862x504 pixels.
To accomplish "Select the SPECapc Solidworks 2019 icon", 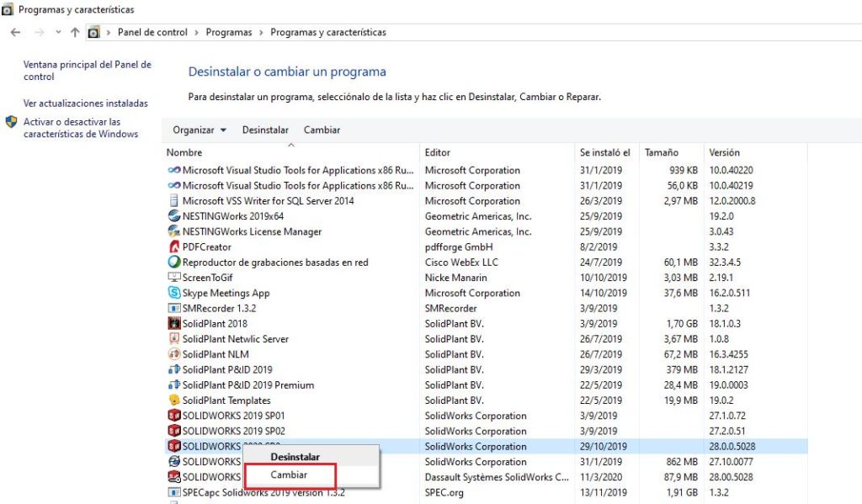I will point(174,492).
